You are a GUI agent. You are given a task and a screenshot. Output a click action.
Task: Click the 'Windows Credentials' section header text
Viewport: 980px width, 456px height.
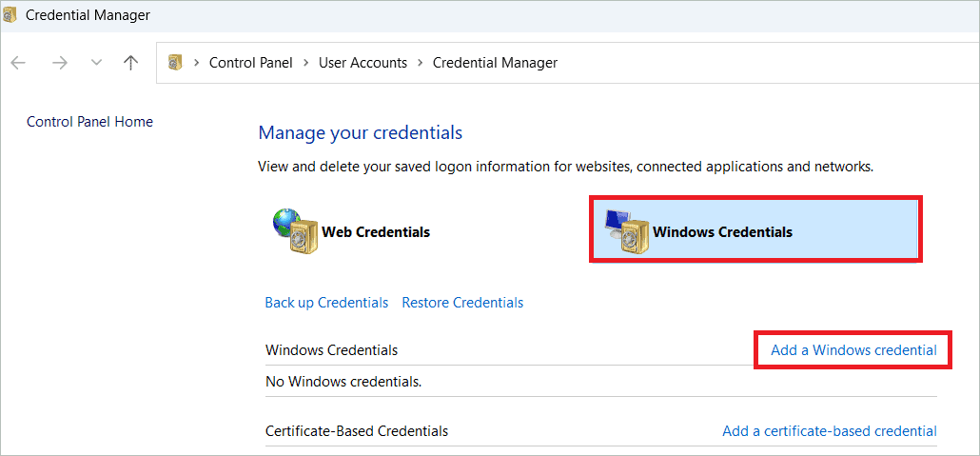[x=331, y=349]
